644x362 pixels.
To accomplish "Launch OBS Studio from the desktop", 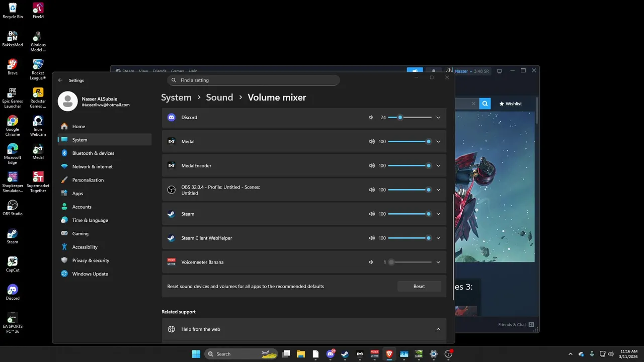I will 13,208.
